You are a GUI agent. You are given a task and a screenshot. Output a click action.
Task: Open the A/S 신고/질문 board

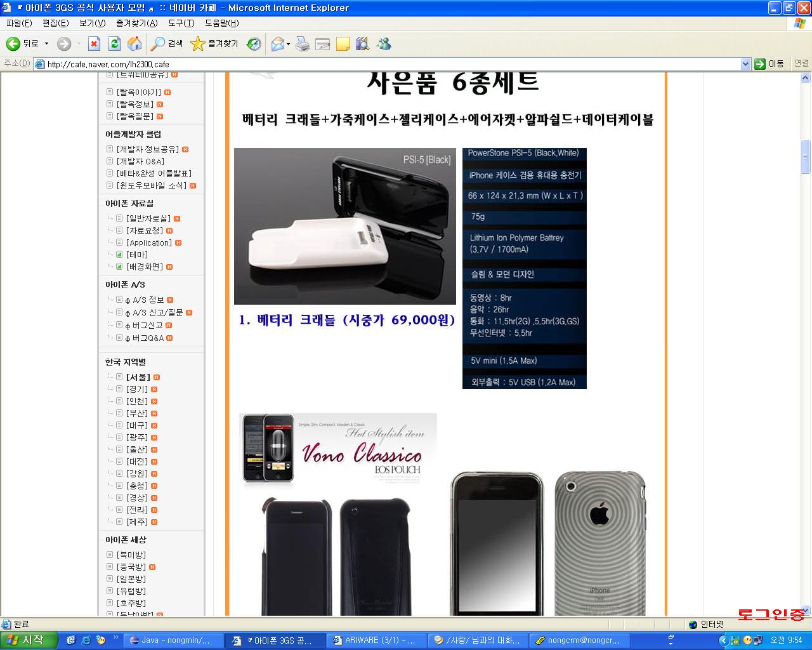coord(154,312)
